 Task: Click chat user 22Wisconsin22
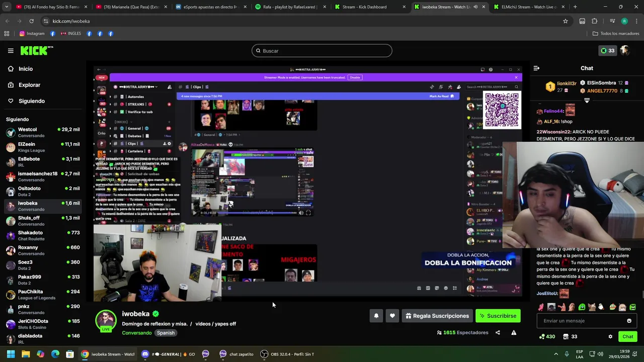553,132
